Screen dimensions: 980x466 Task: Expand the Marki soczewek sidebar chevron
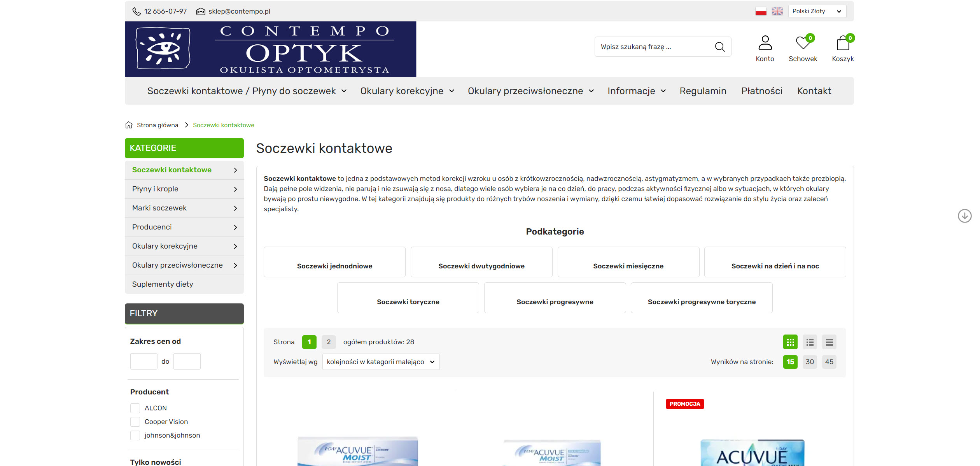[235, 208]
